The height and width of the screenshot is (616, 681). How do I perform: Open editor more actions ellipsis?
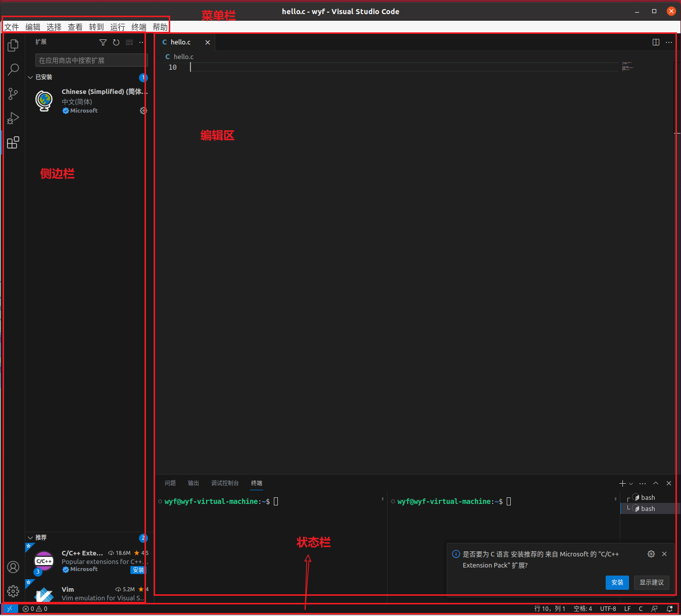point(669,42)
